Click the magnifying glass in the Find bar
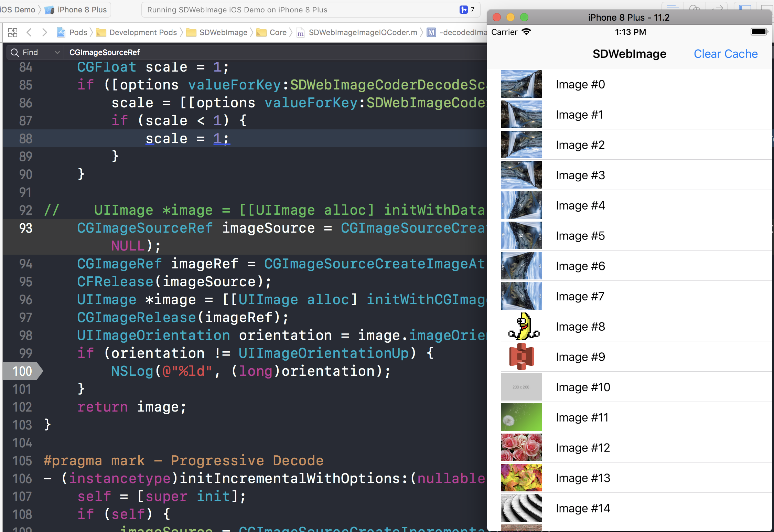The height and width of the screenshot is (532, 774). (14, 52)
